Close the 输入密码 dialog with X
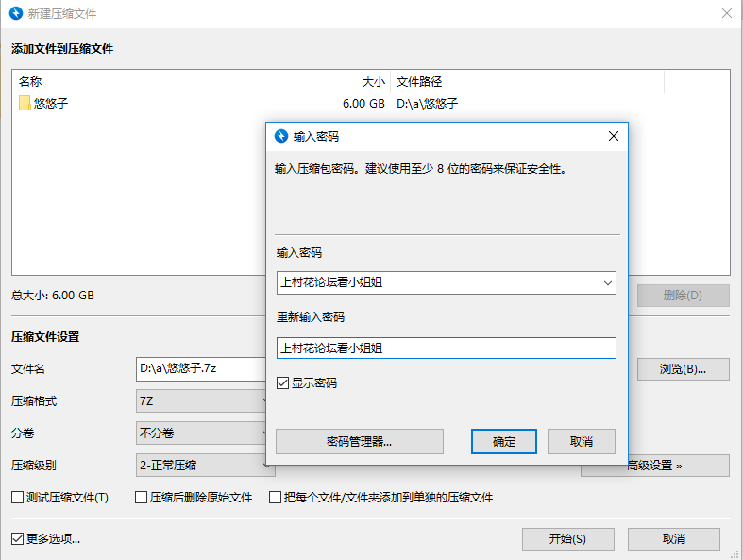743x560 pixels. [613, 136]
